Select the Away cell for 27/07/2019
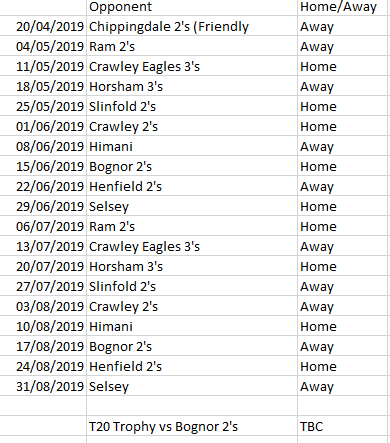This screenshot has height=443, width=390. [342, 286]
